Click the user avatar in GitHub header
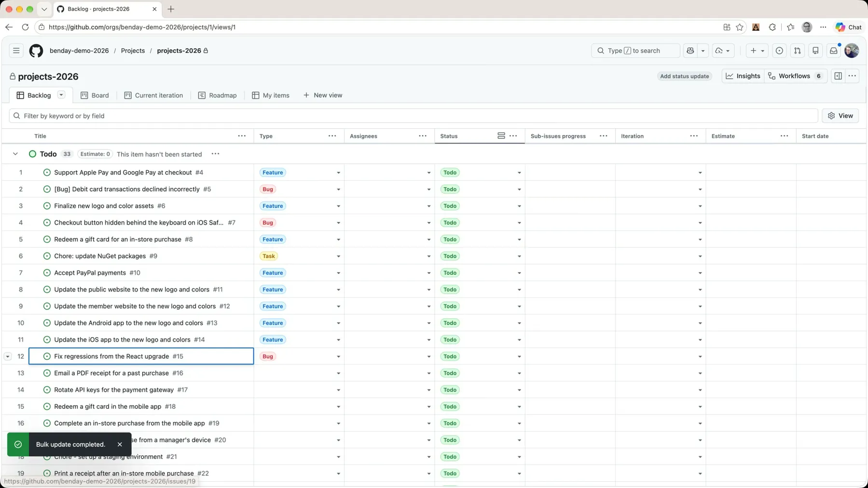This screenshot has width=868, height=488. [x=852, y=51]
